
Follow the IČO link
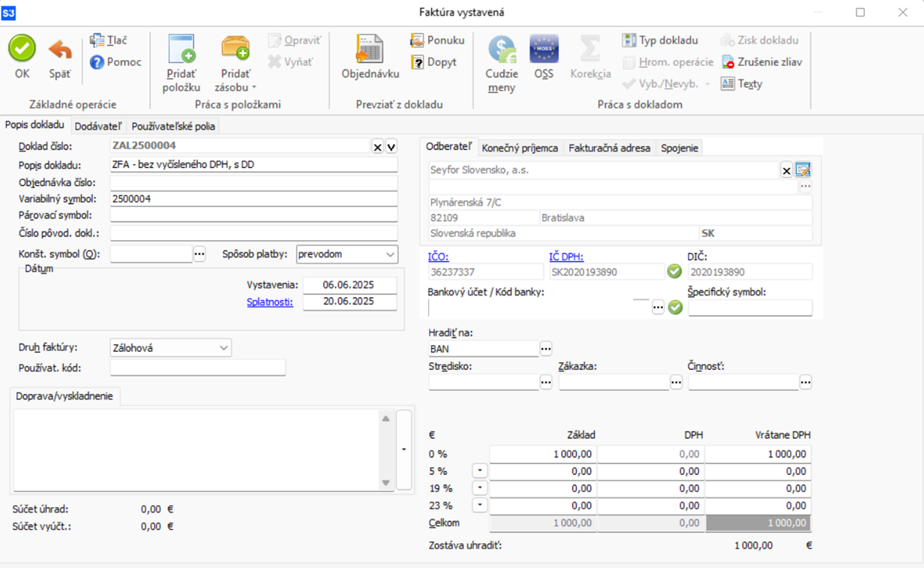click(439, 257)
